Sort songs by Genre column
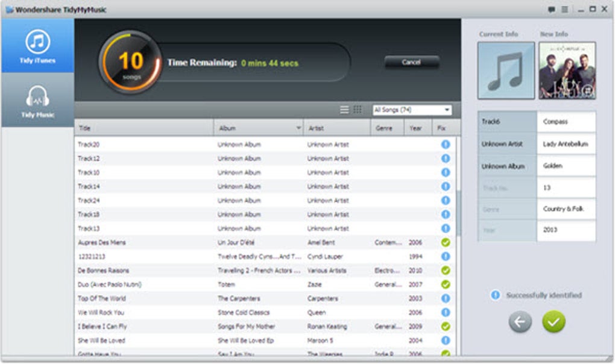This screenshot has width=615, height=364. coord(387,128)
